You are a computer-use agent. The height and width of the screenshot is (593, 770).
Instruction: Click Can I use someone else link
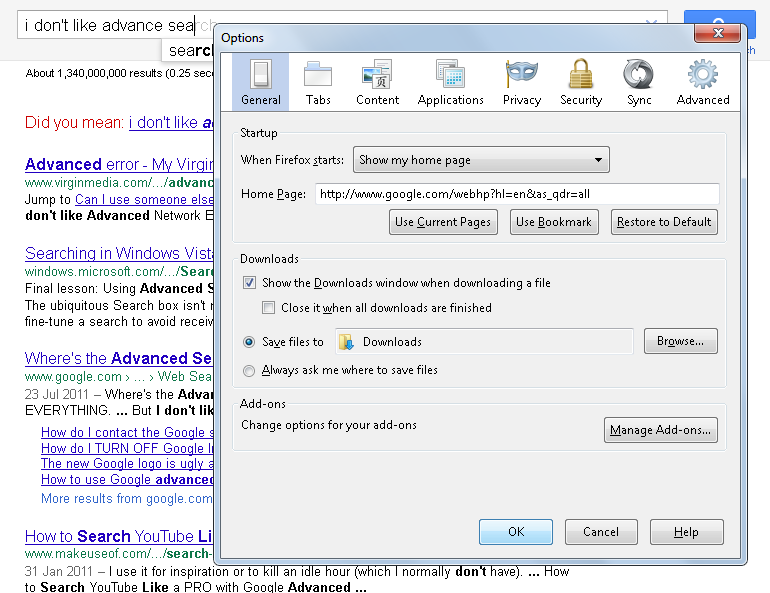144,199
